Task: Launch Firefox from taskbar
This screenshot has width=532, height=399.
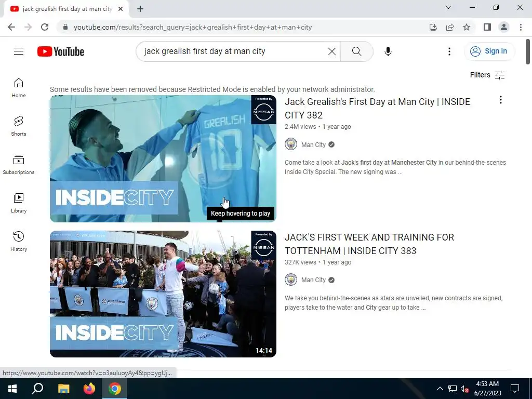Action: tap(89, 389)
